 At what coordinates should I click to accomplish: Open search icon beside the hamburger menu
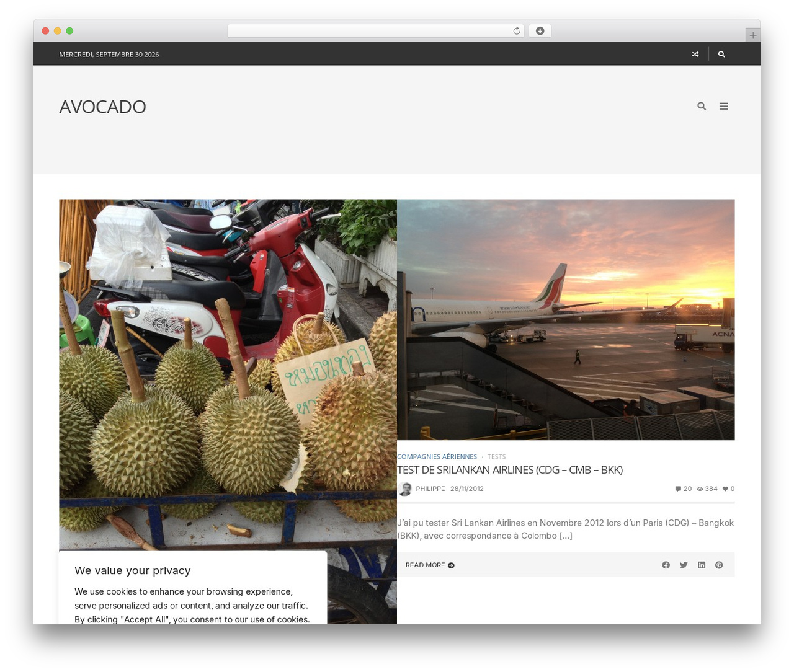[x=702, y=106]
